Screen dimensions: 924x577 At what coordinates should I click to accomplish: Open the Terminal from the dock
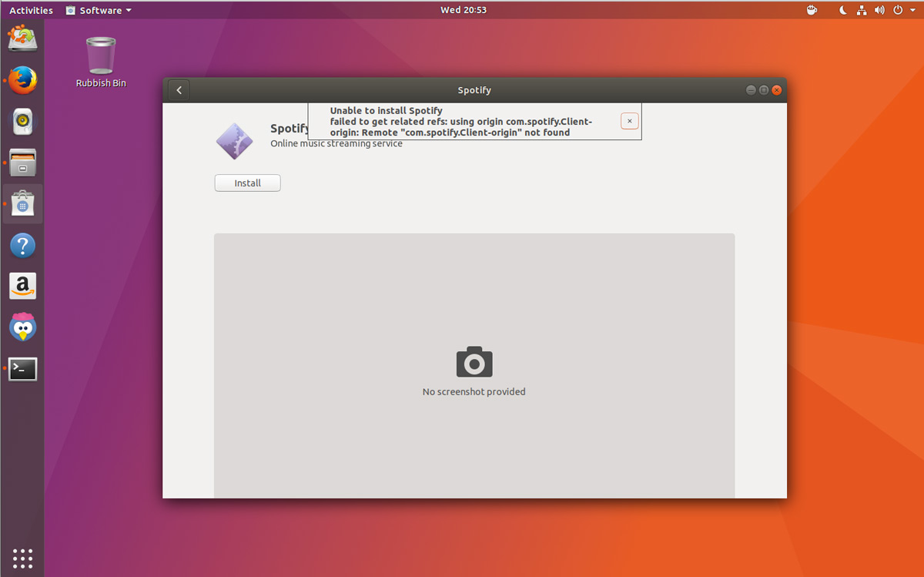[22, 370]
